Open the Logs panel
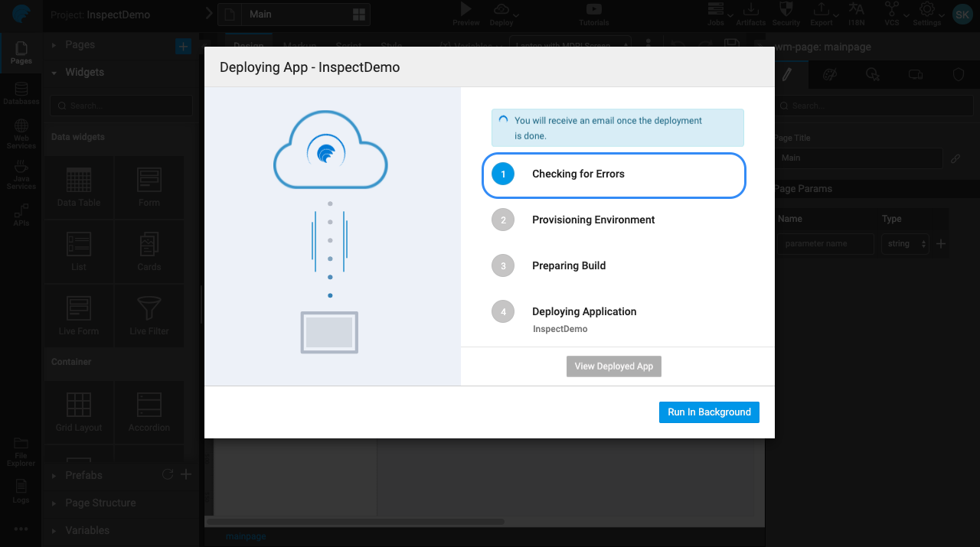 click(21, 490)
